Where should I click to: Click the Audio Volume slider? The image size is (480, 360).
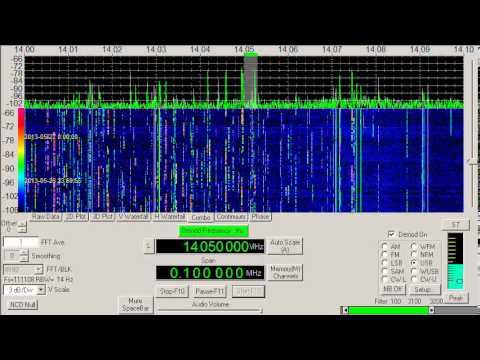click(x=210, y=310)
